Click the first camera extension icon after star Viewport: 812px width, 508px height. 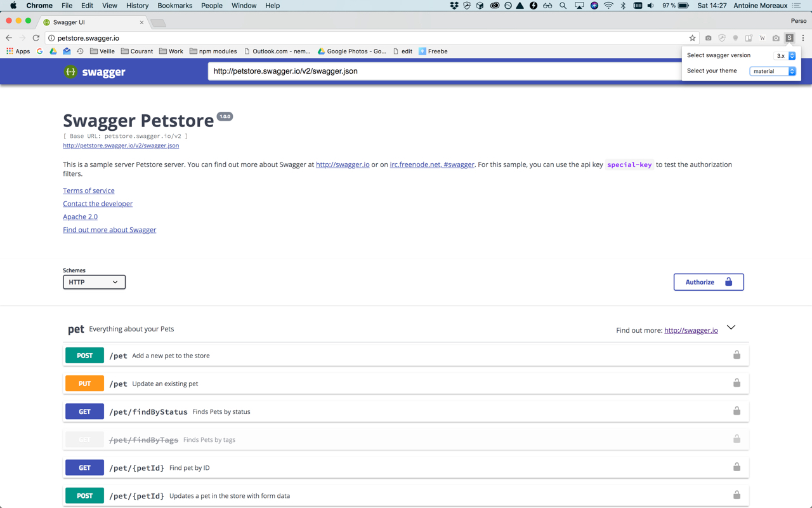click(709, 38)
